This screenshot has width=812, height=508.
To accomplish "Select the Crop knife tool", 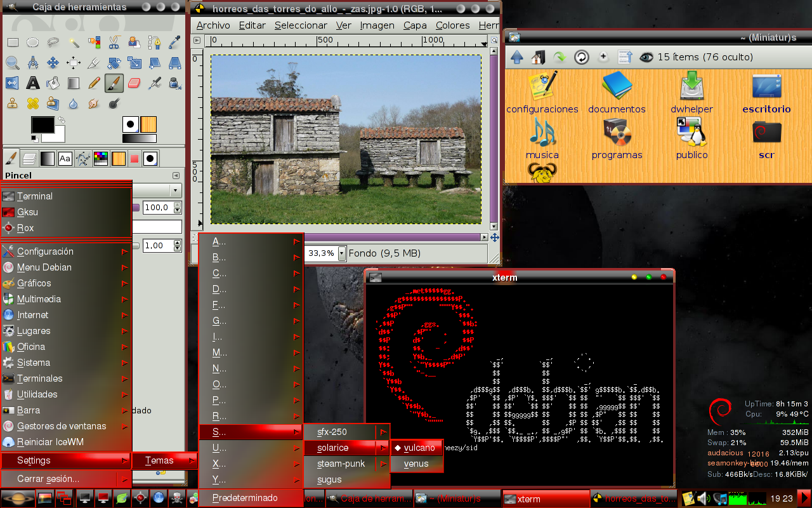I will point(94,63).
